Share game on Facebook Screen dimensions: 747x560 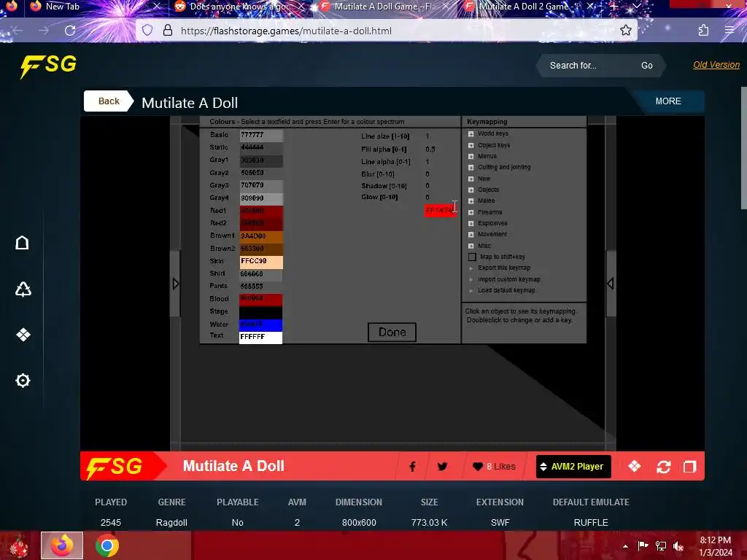413,467
